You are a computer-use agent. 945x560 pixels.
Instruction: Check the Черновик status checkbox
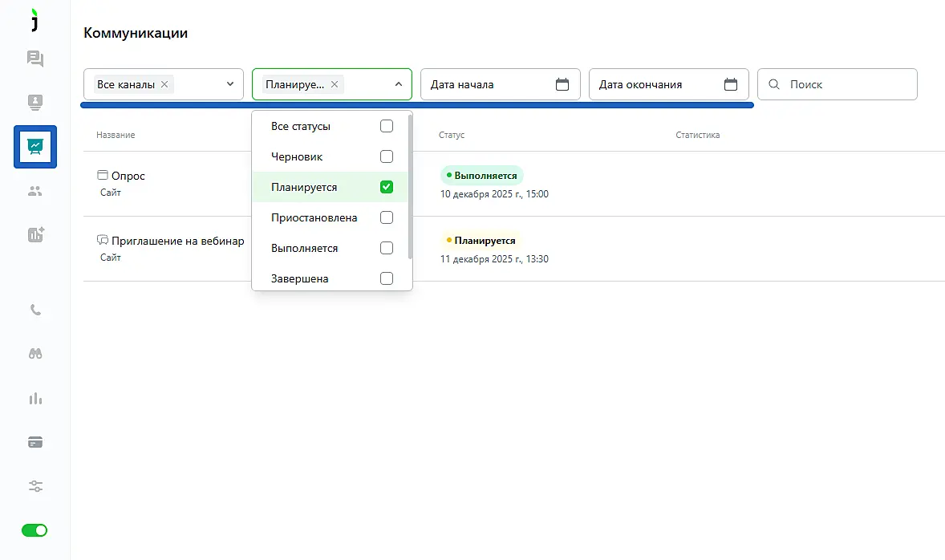[386, 156]
